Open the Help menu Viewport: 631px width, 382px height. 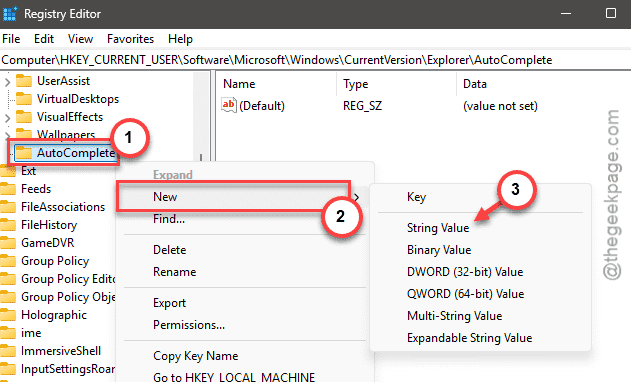tap(180, 39)
